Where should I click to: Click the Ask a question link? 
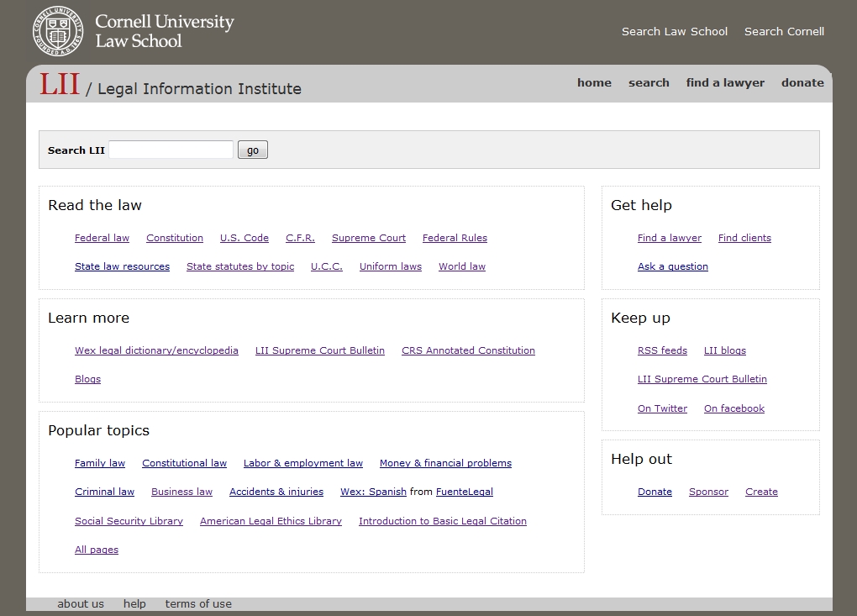click(x=672, y=266)
